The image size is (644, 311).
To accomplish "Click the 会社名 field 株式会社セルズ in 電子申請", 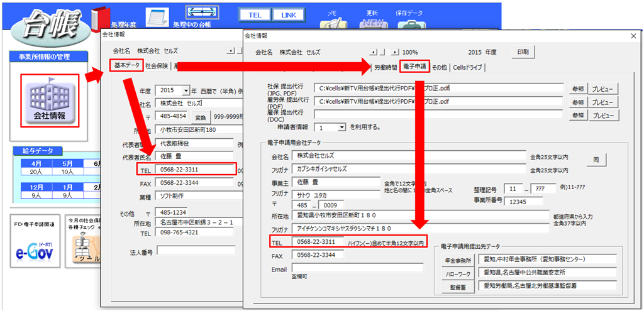I will pyautogui.click(x=409, y=156).
